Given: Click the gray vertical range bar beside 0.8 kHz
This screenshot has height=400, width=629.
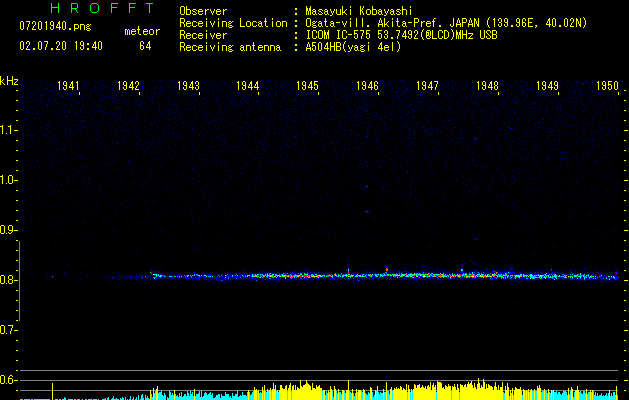Looking at the screenshot, I should pos(19,281).
